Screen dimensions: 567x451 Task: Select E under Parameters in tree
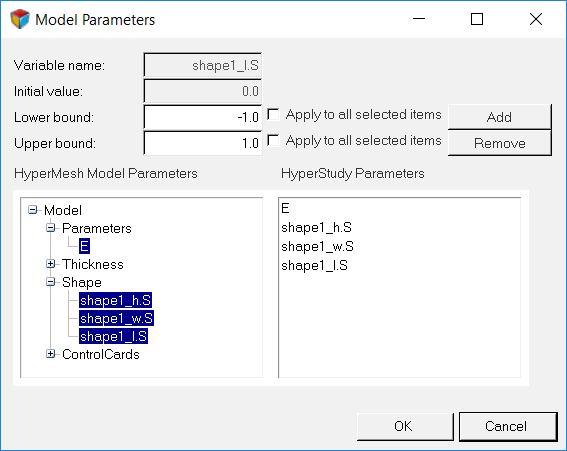click(84, 246)
